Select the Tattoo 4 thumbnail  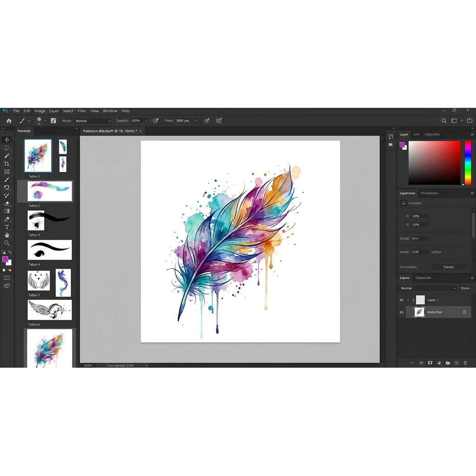50,250
